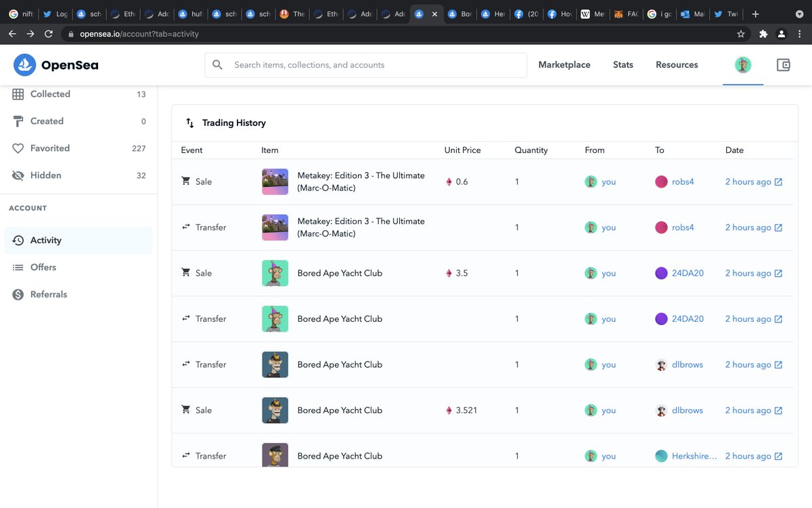Open robs4 profile in Sale row
Image resolution: width=812 pixels, height=508 pixels.
(x=683, y=182)
